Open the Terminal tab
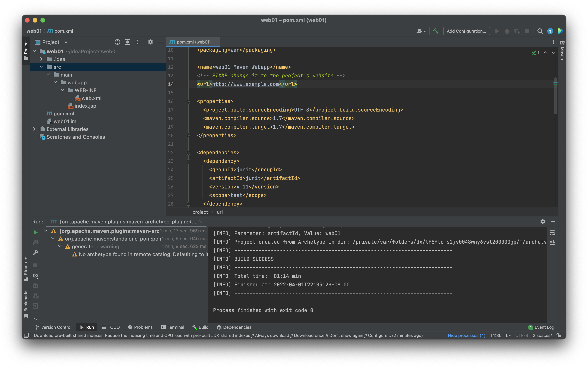588x368 pixels. click(173, 327)
